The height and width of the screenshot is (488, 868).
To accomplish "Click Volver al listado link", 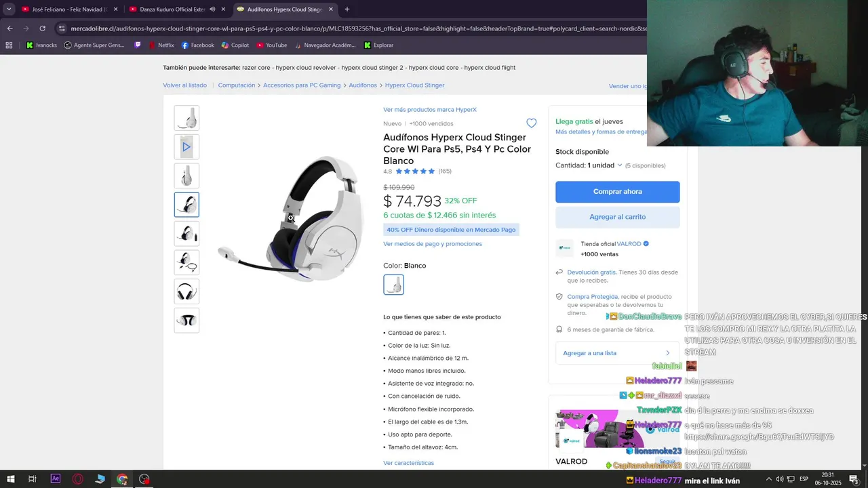I will point(184,85).
